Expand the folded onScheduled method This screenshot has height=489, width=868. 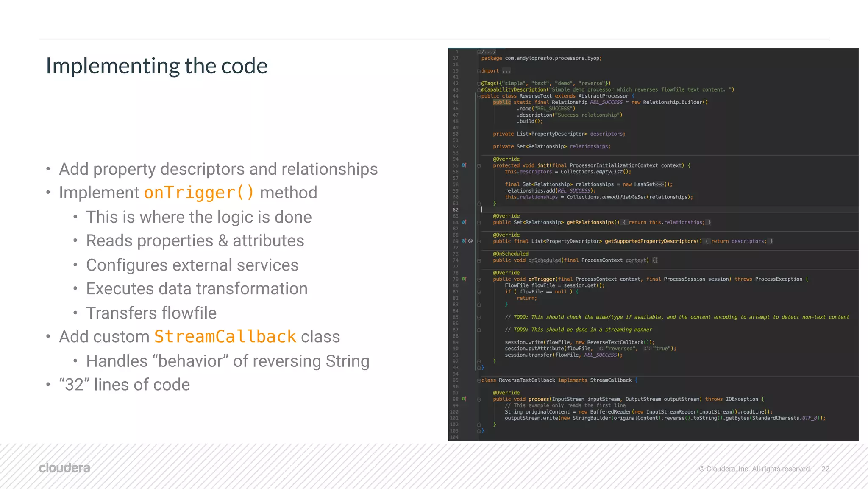(479, 260)
